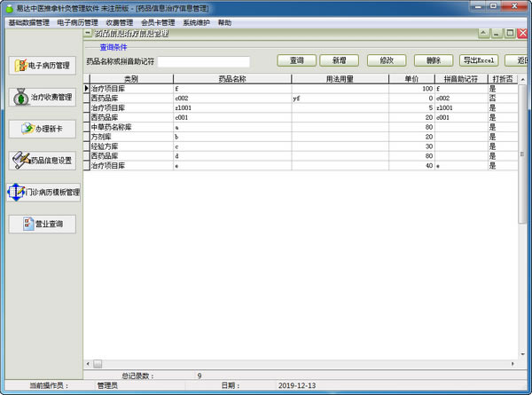Image resolution: width=532 pixels, height=395 pixels.
Task: Open 药品信息设置 in the sidebar
Action: 43,161
